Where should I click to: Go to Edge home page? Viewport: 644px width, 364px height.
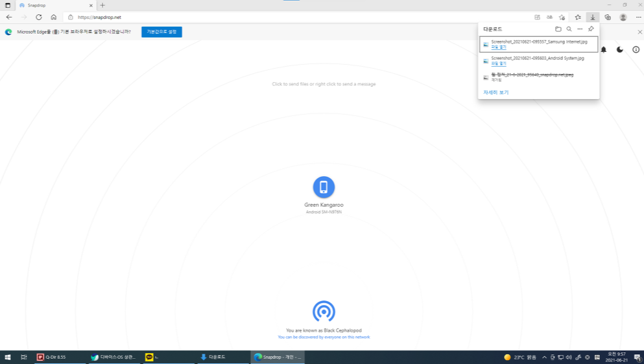coord(53,17)
